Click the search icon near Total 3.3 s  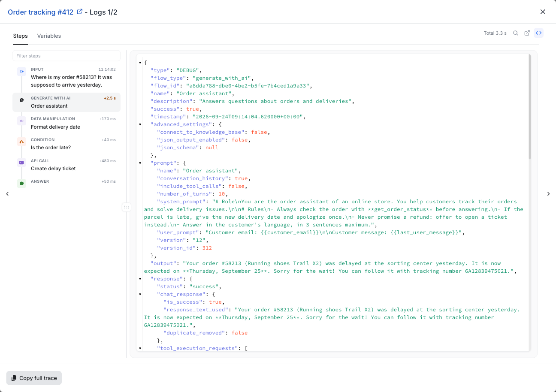[516, 33]
